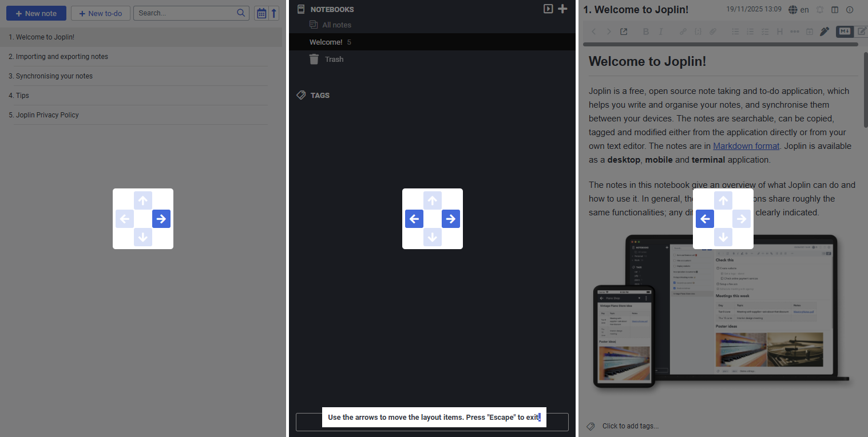Attach a file with the paperclip icon
Image resolution: width=868 pixels, height=437 pixels.
point(713,32)
